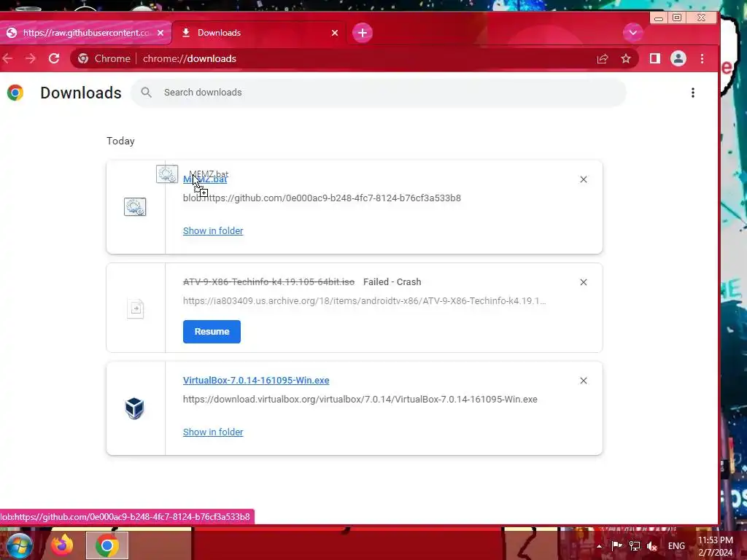Image resolution: width=747 pixels, height=560 pixels.
Task: Open the side panel icon
Action: point(655,58)
